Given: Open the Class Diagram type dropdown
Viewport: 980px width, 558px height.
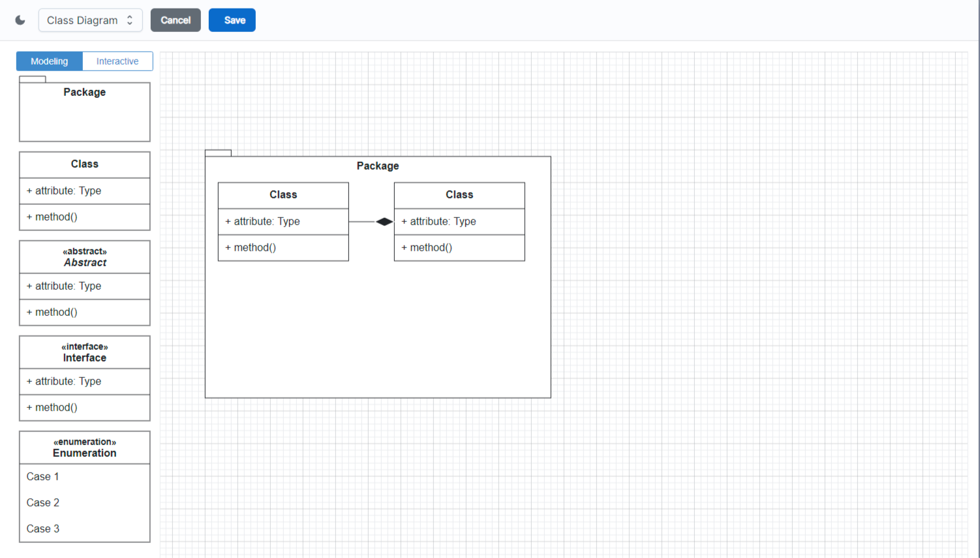Looking at the screenshot, I should 90,20.
